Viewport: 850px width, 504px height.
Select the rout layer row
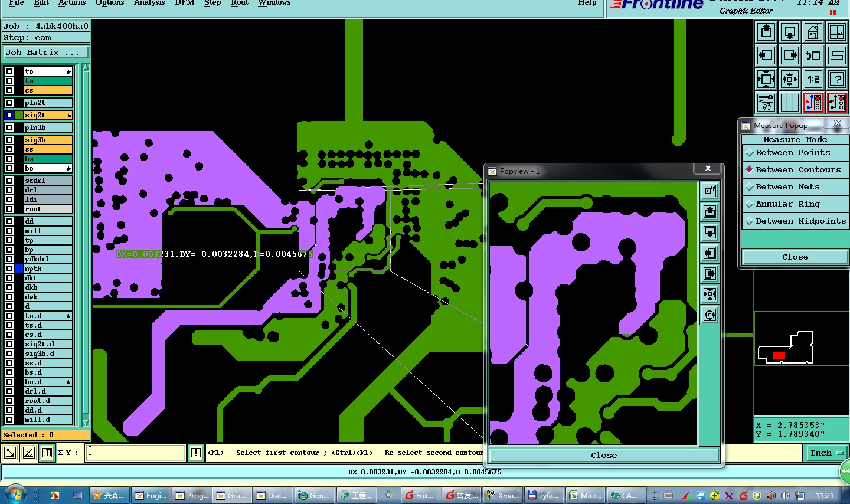48,209
